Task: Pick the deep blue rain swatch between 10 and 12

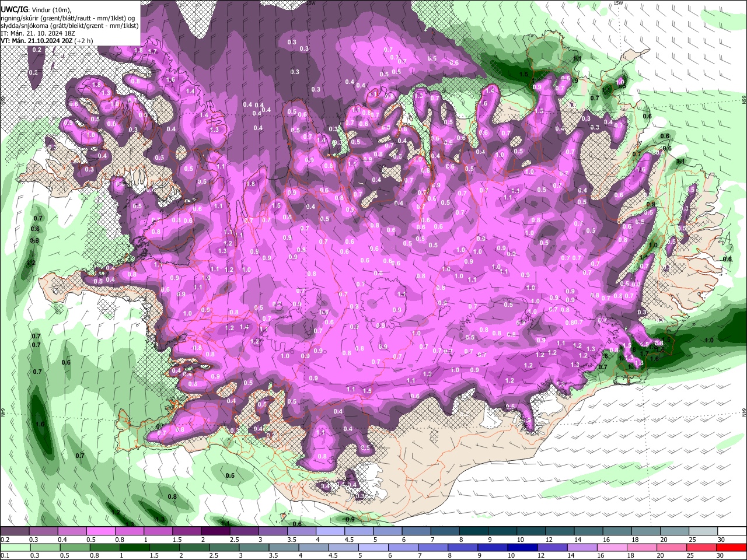Action: [522, 547]
